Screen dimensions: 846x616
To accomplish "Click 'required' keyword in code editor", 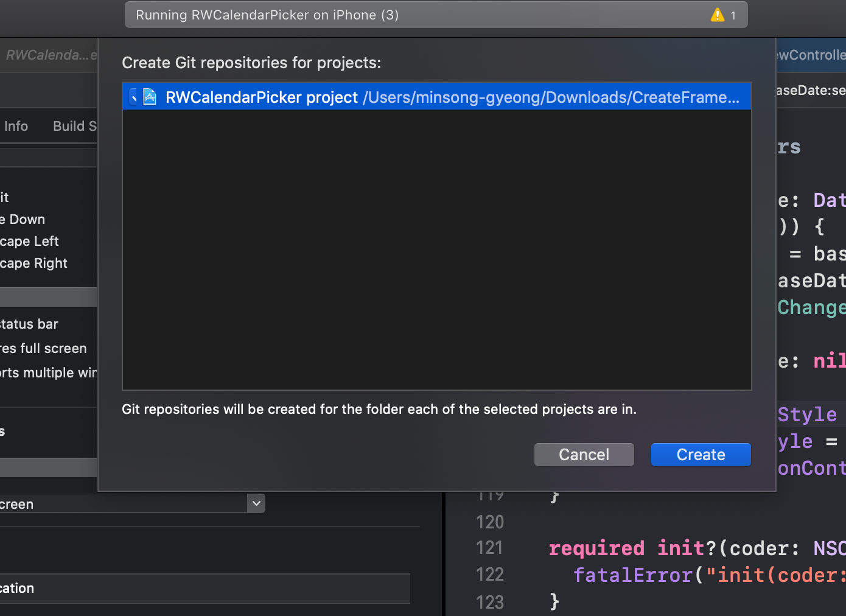I will [596, 548].
